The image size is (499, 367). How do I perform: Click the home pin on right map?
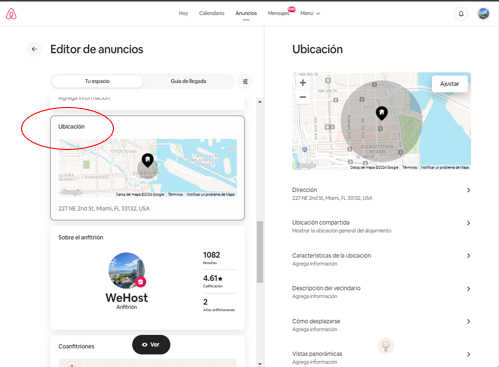tap(382, 113)
